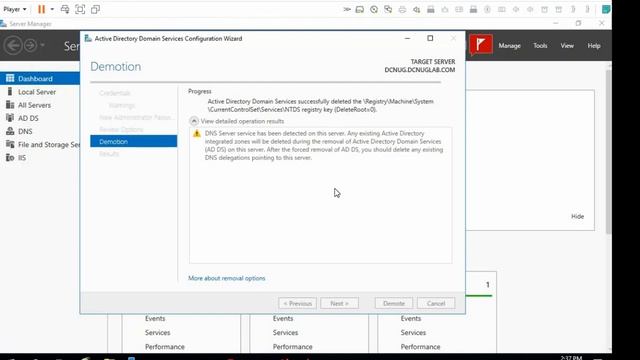Click the Unity mode icon

coord(95,9)
